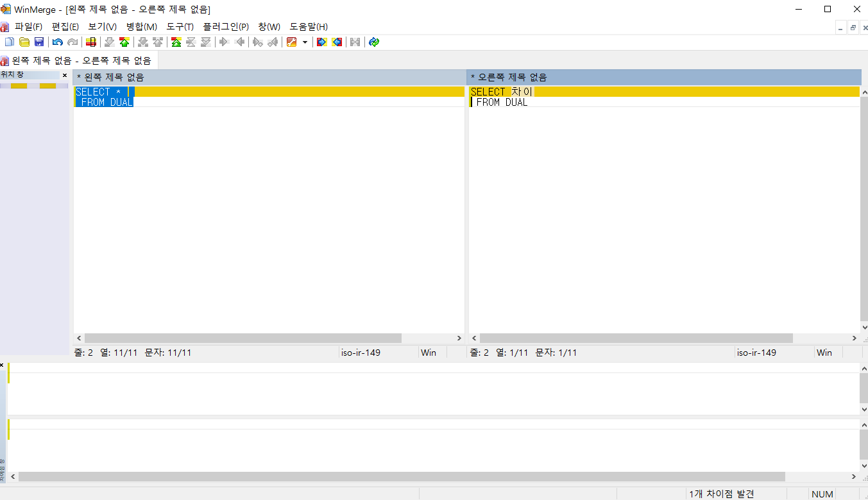The image size is (868, 500).
Task: Select the 왼쪽 제목 없음 - 오른쪽 제목 없음 tab
Action: coord(79,61)
